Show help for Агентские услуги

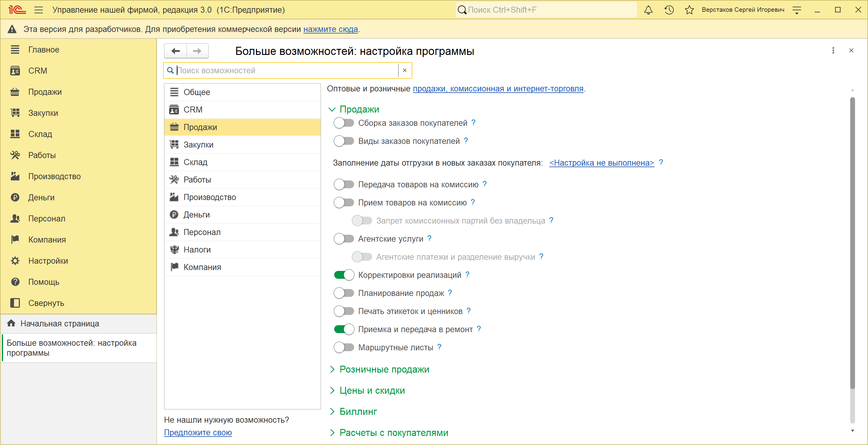(429, 238)
